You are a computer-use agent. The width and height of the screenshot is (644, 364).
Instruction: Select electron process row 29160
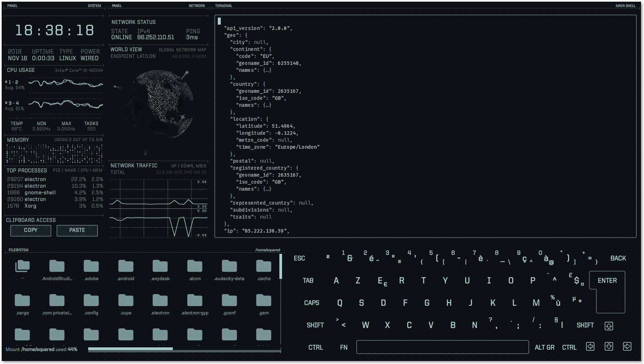click(55, 199)
